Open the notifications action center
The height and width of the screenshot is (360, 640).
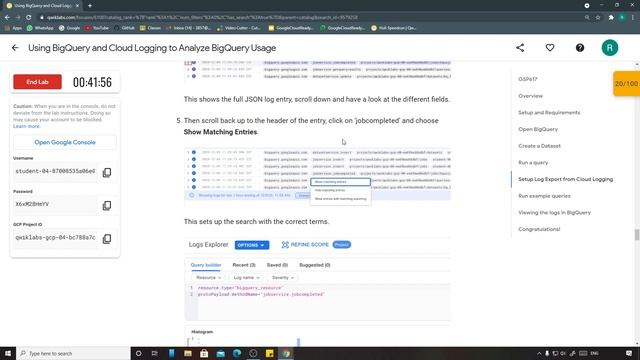(x=629, y=353)
